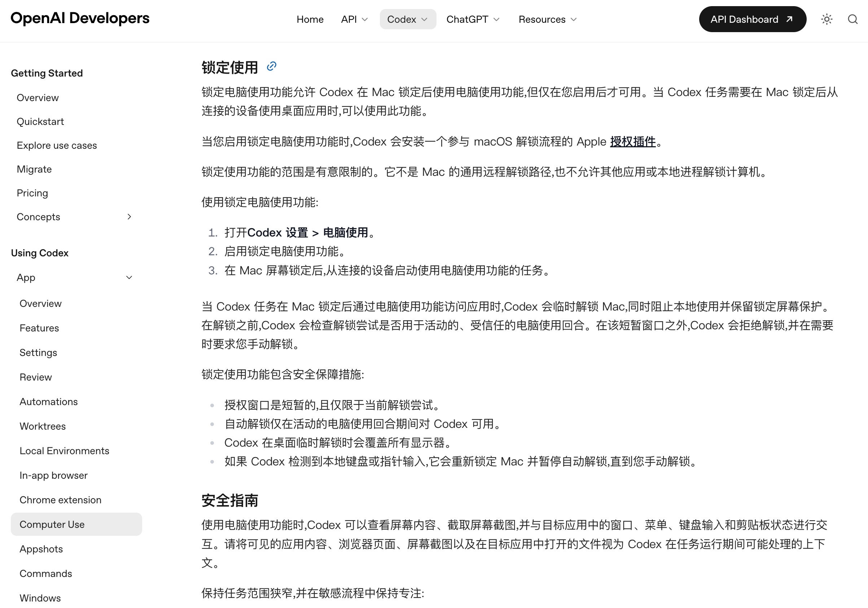The height and width of the screenshot is (608, 868).
Task: Expand the API navigation dropdown
Action: pos(354,19)
